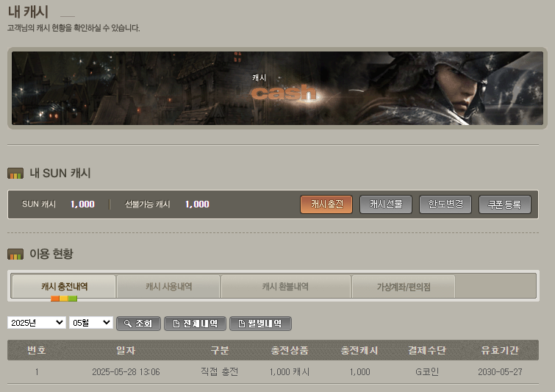Click the cash banner image
Viewport: 555px width, 392px height.
(x=278, y=88)
